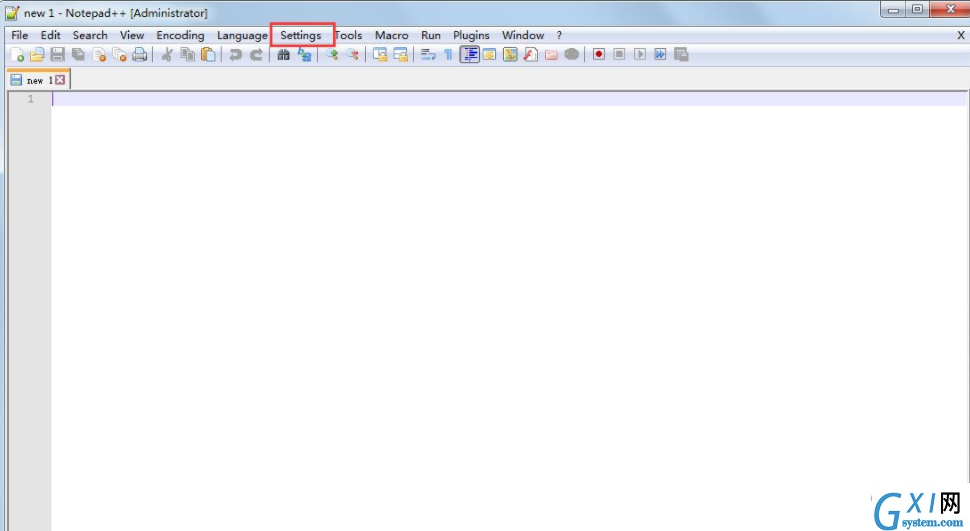The height and width of the screenshot is (531, 970).
Task: Open the Plugins menu
Action: tap(471, 35)
